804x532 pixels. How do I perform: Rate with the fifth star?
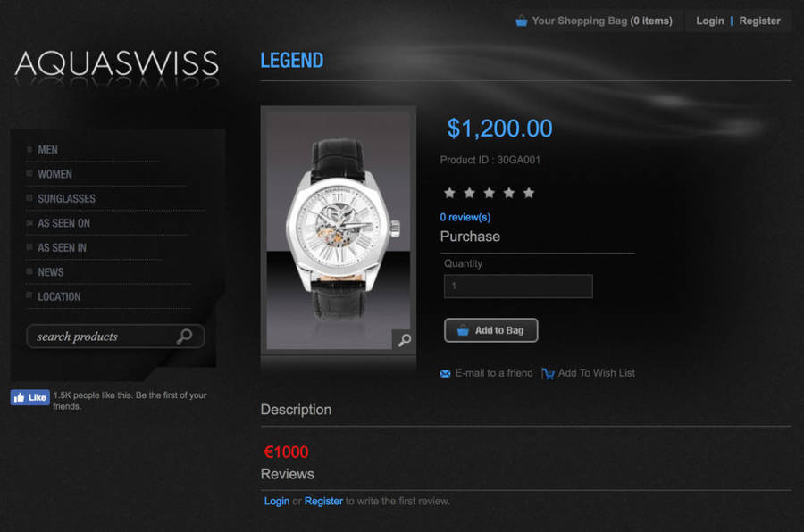529,193
